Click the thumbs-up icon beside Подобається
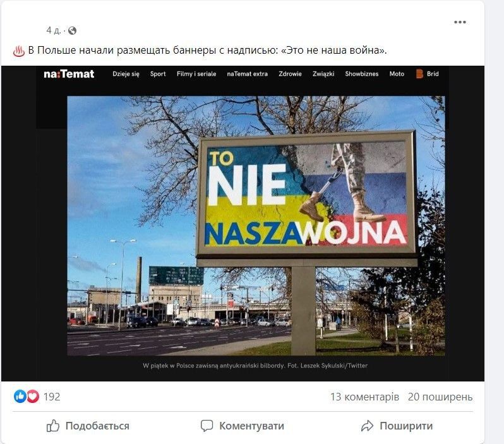 point(52,426)
